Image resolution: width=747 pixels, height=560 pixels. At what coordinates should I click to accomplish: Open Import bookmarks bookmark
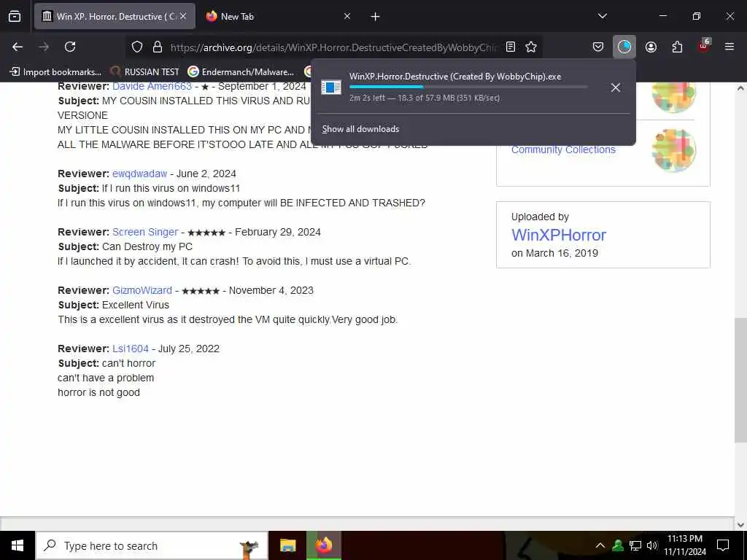(x=55, y=72)
